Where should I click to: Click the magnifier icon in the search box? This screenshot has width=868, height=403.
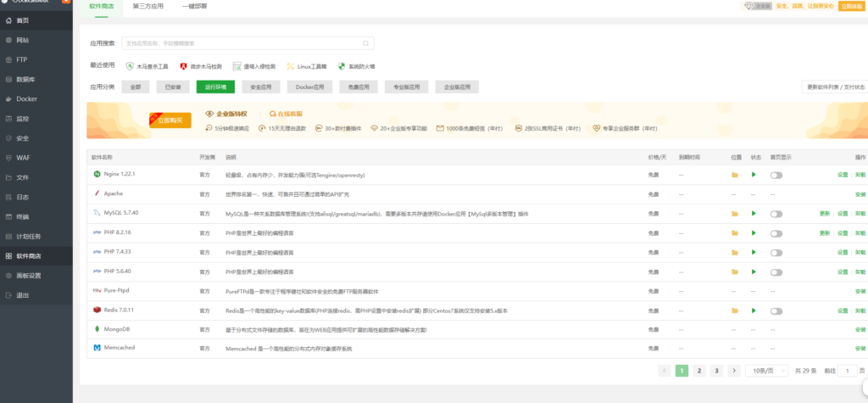[x=365, y=43]
